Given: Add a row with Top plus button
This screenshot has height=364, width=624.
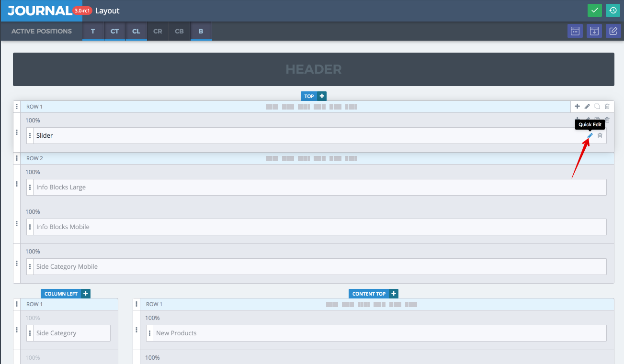Looking at the screenshot, I should pos(322,96).
